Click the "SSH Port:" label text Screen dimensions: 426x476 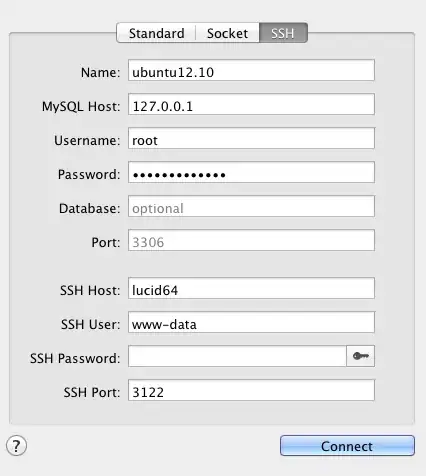(92, 392)
